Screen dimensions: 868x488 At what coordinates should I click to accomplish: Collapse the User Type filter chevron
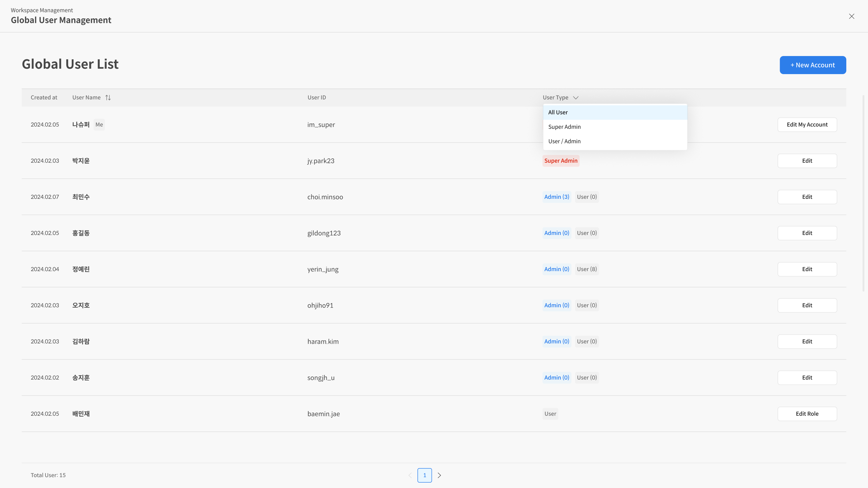[576, 98]
